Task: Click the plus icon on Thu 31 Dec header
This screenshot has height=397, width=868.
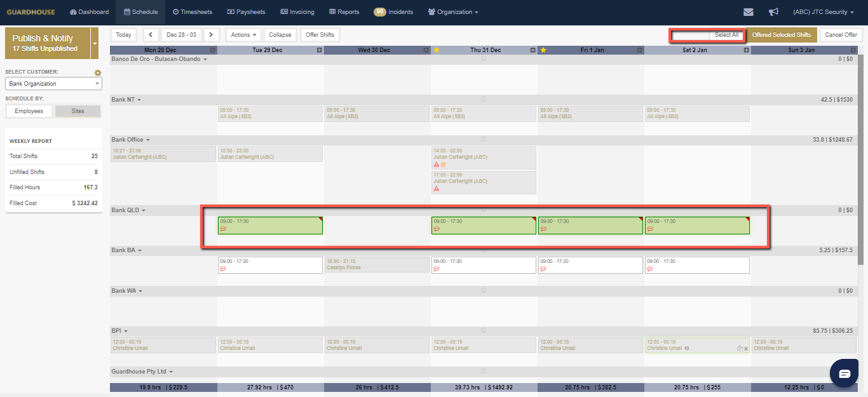Action: 533,50
